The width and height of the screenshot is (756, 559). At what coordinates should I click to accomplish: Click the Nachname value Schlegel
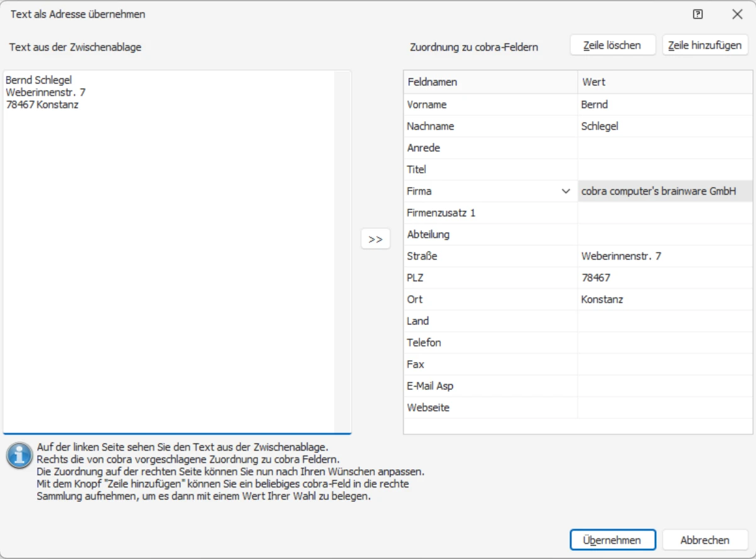[600, 126]
